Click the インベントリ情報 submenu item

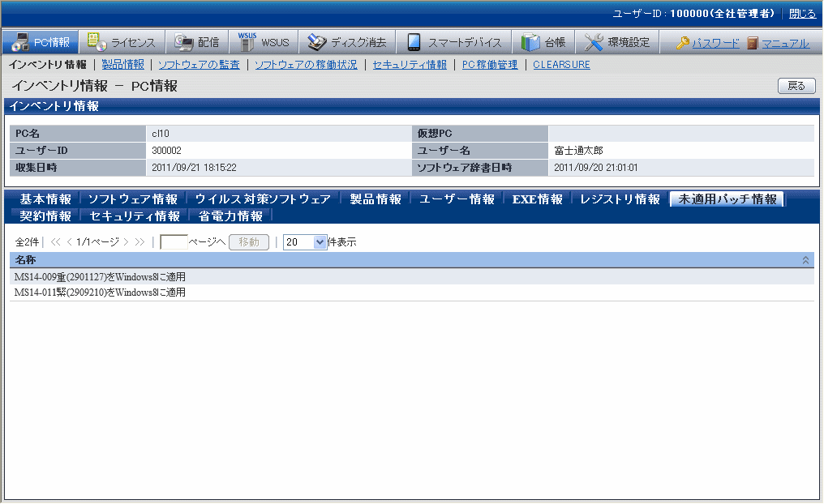(x=47, y=65)
